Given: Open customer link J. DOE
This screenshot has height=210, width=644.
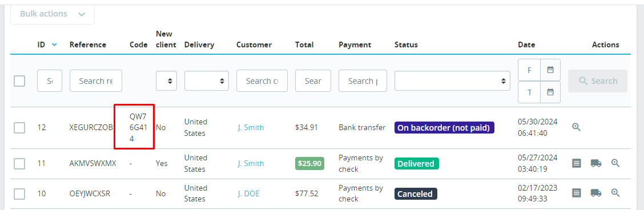Looking at the screenshot, I should (249, 193).
